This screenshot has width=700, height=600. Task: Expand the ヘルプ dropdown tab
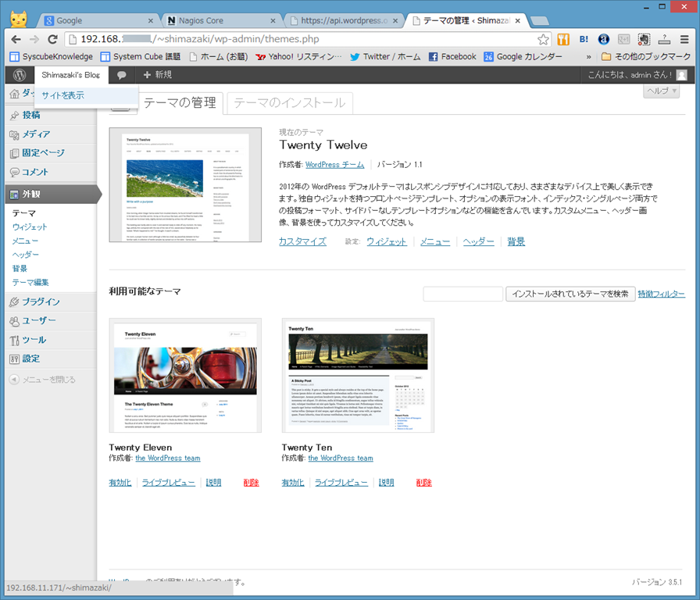(662, 91)
